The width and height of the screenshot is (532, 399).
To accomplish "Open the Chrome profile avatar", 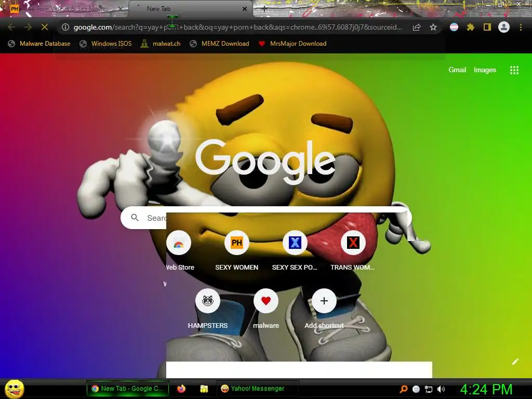I will [504, 27].
